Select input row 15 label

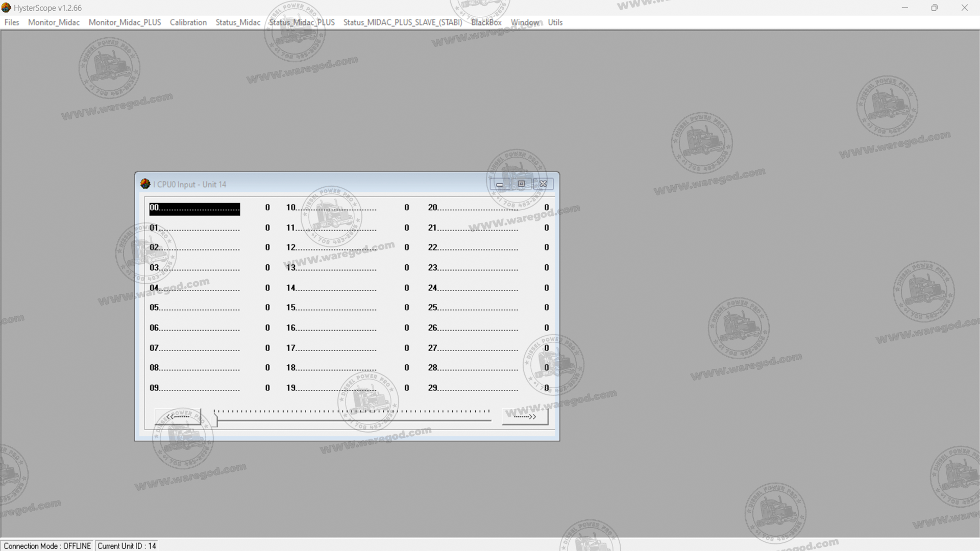[331, 308]
